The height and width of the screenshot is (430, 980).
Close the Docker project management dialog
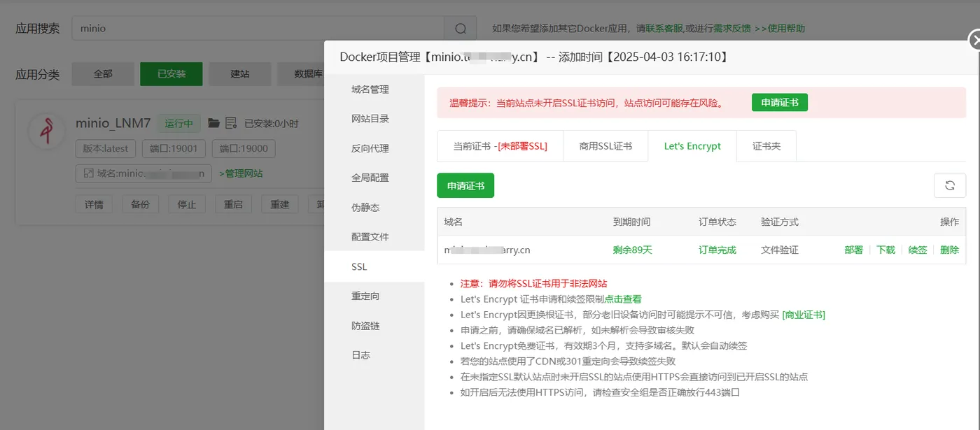974,41
